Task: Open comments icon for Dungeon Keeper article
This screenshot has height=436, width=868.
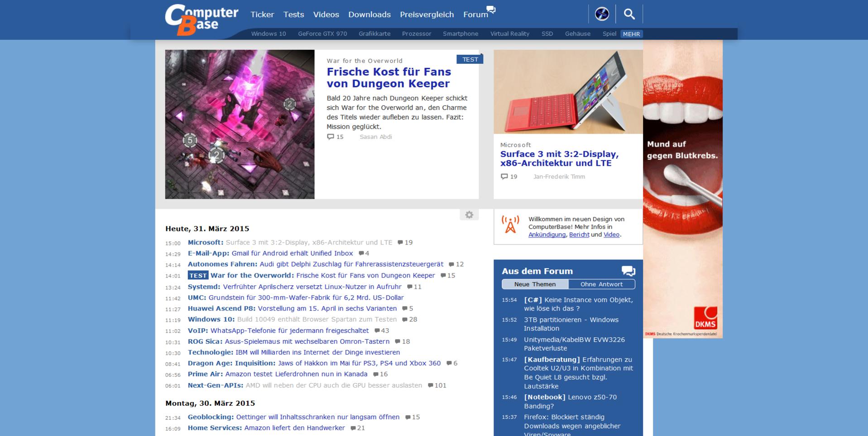Action: tap(331, 137)
